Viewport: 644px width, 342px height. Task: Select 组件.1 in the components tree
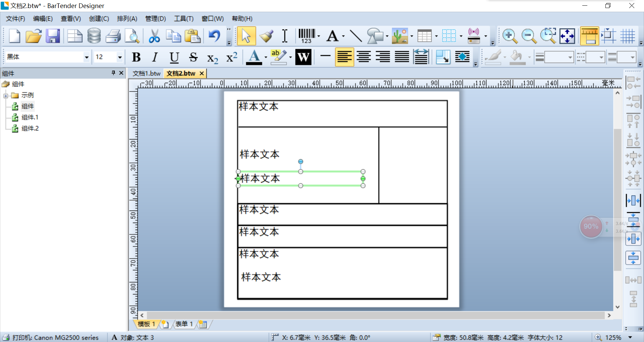pyautogui.click(x=30, y=117)
